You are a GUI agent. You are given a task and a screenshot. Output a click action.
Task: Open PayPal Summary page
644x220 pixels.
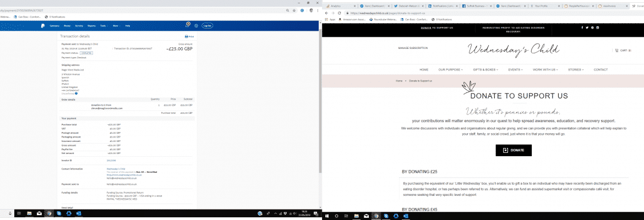pos(54,26)
